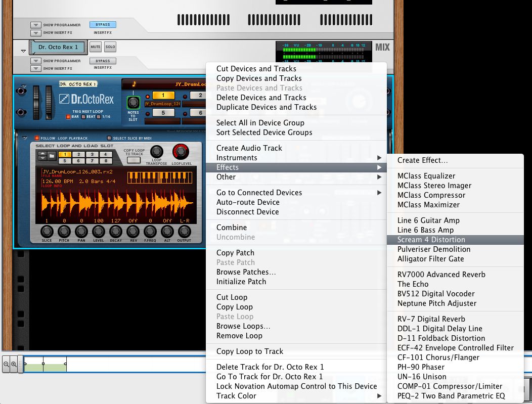The image size is (532, 404).
Task: Select Create Audio Track from the menu
Action: (296, 148)
